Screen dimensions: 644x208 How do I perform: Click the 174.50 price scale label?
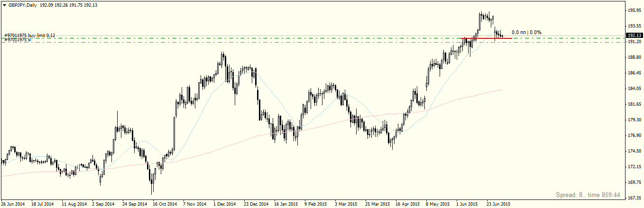635,151
